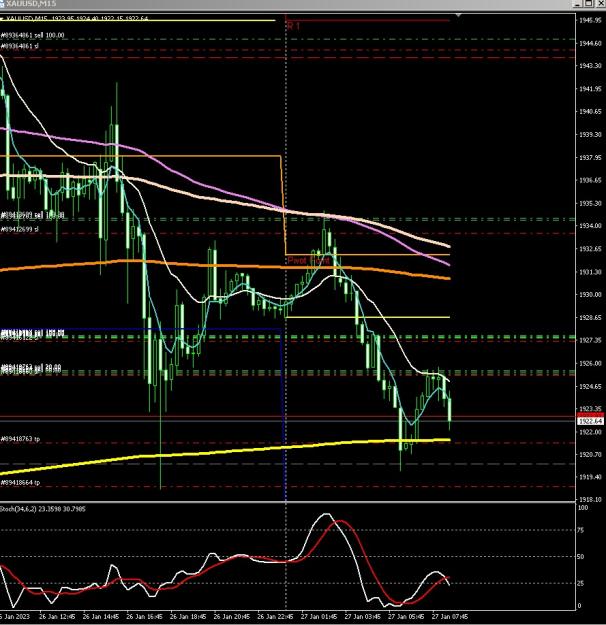The height and width of the screenshot is (625, 606).
Task: Click the stochastic scale value 25
Action: click(581, 583)
